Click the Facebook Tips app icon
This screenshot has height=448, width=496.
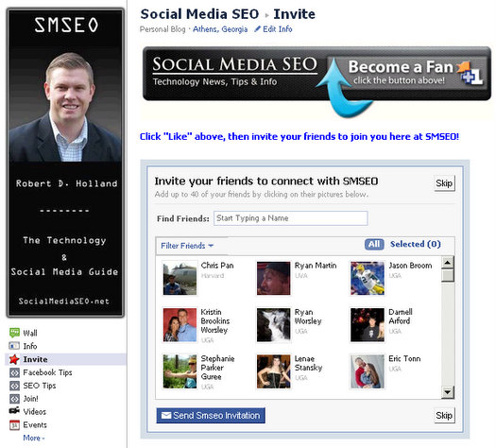(14, 372)
